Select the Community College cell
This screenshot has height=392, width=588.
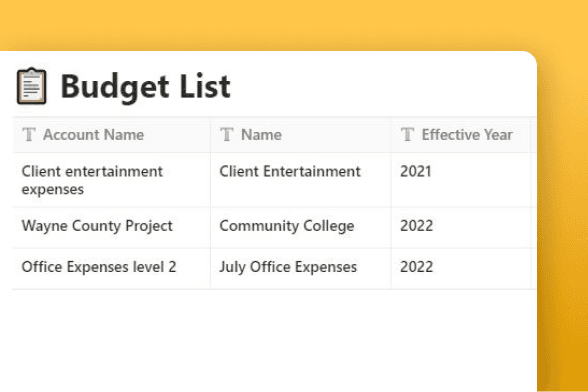click(301, 227)
